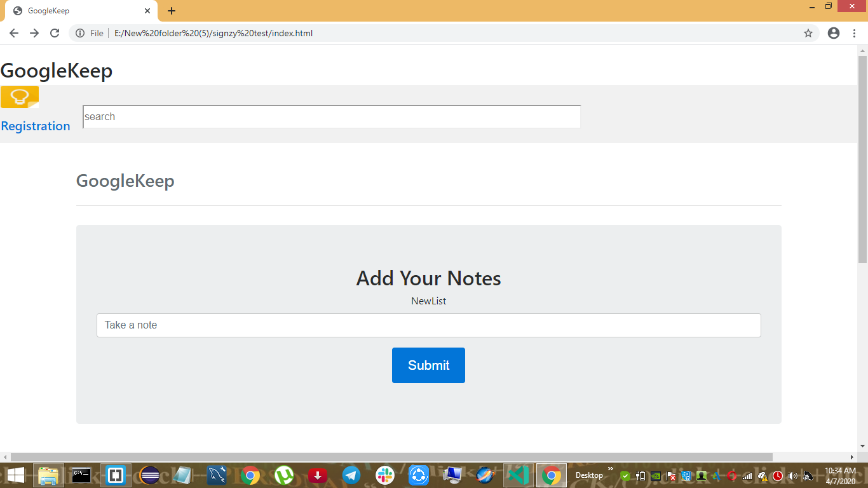Go back using browser back arrow
This screenshot has height=488, width=868.
point(14,33)
